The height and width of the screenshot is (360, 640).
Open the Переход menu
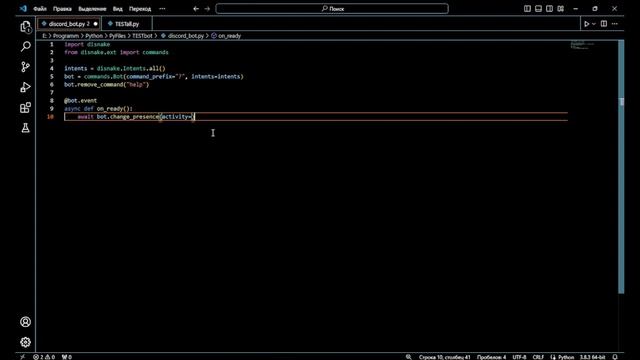coord(140,9)
